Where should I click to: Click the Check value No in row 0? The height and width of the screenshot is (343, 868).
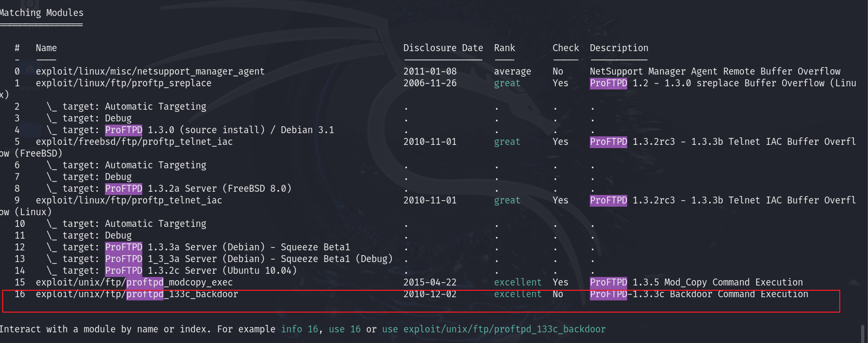click(558, 71)
